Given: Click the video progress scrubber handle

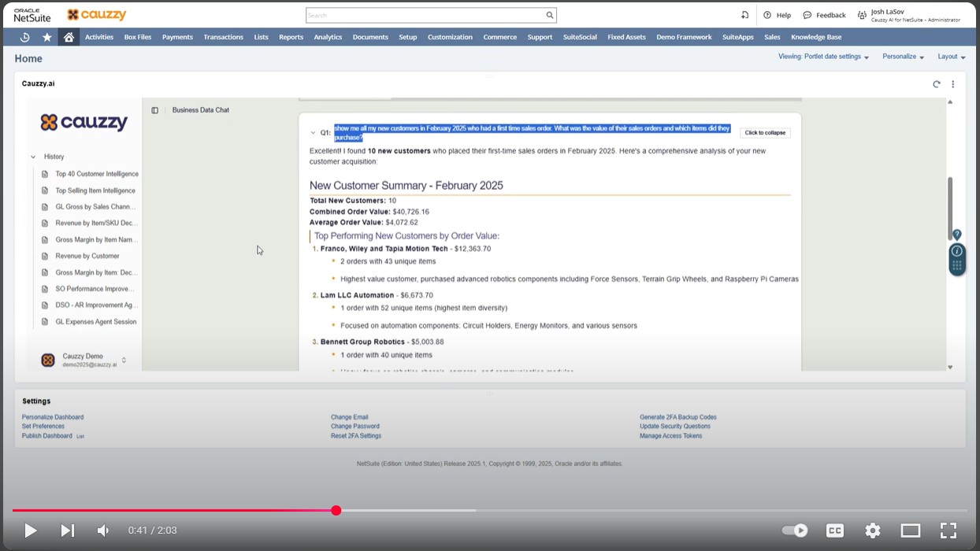Looking at the screenshot, I should tap(336, 511).
